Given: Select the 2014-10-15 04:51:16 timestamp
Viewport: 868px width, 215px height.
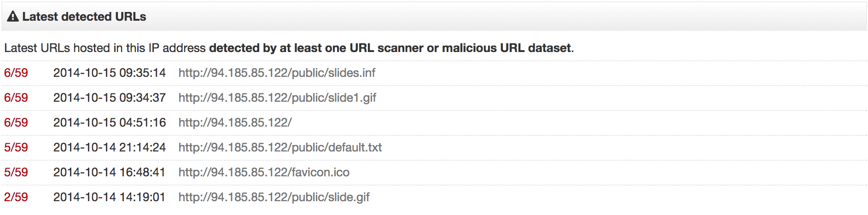Looking at the screenshot, I should pos(110,122).
